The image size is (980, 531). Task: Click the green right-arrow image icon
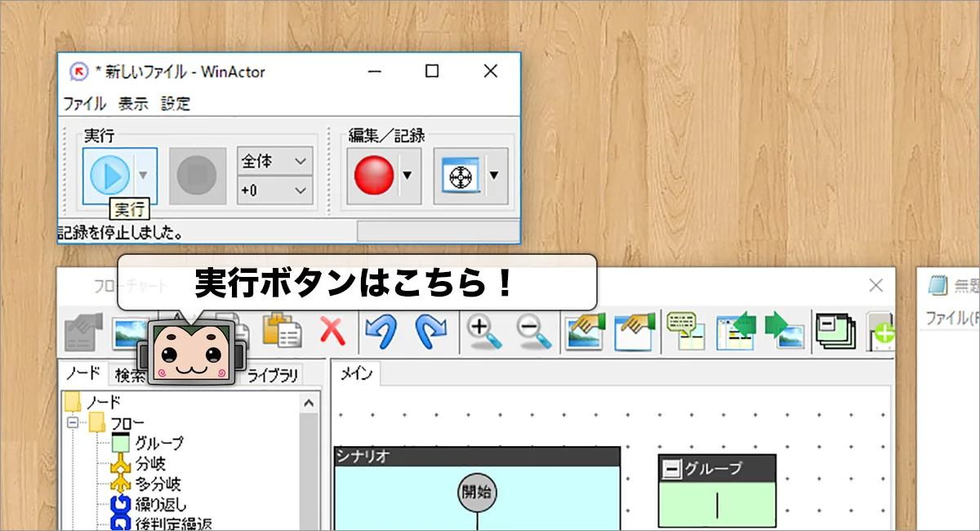784,330
